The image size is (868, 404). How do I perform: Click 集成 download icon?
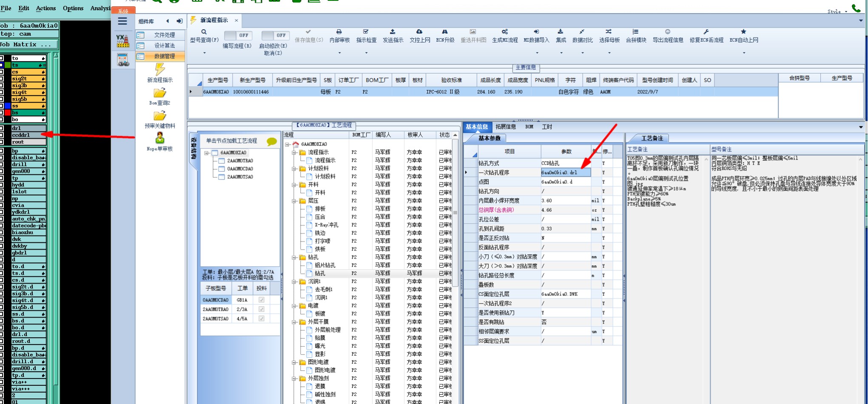[x=561, y=32]
